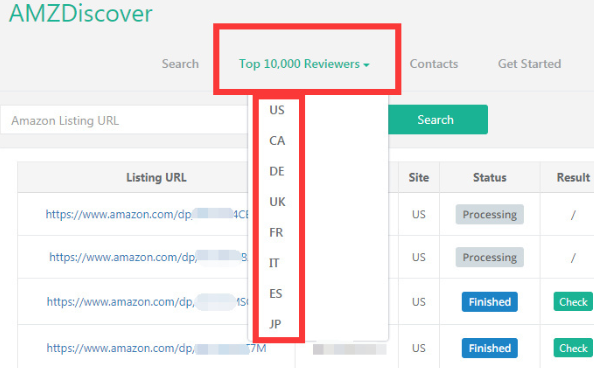The width and height of the screenshot is (594, 368).
Task: Click Finished status in last row
Action: (x=489, y=348)
